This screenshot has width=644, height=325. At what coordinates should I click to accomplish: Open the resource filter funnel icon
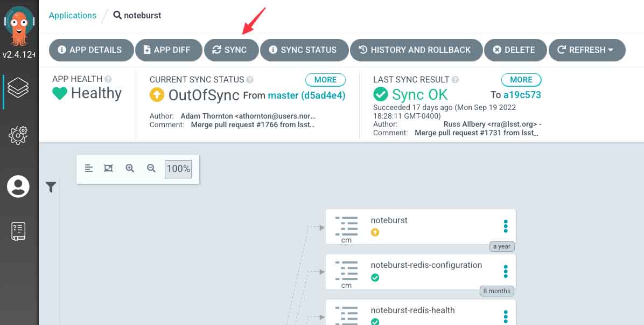51,186
